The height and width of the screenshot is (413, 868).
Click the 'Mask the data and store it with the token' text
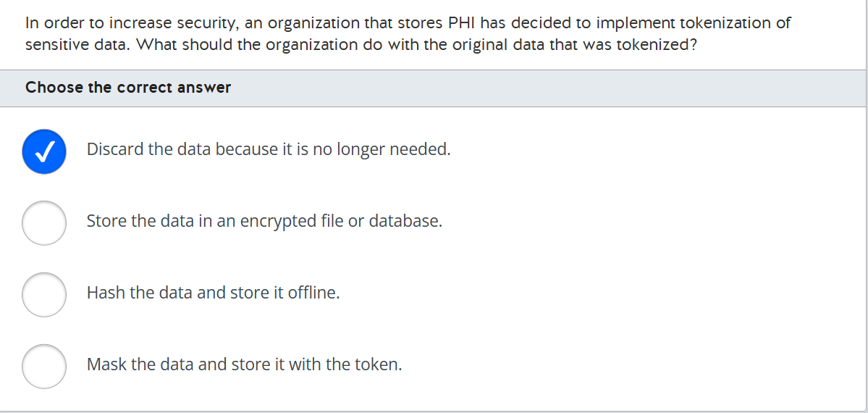coord(244,364)
